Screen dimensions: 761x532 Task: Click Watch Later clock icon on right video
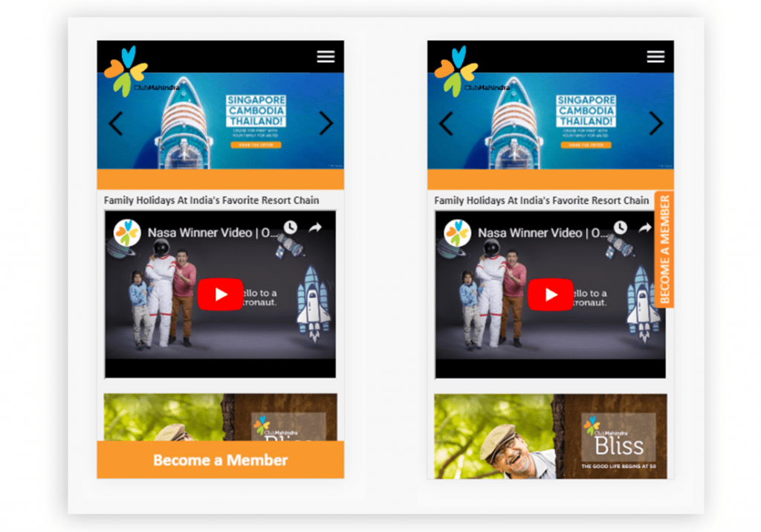point(620,227)
